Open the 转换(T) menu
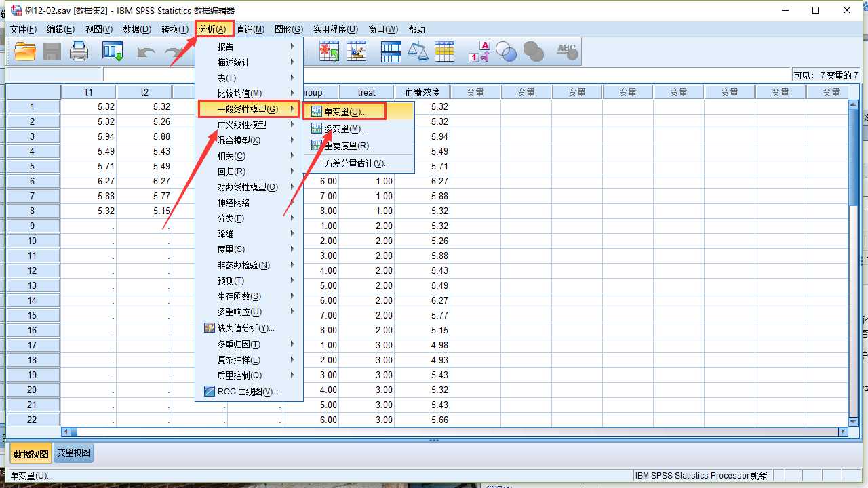This screenshot has width=868, height=488. click(x=175, y=29)
